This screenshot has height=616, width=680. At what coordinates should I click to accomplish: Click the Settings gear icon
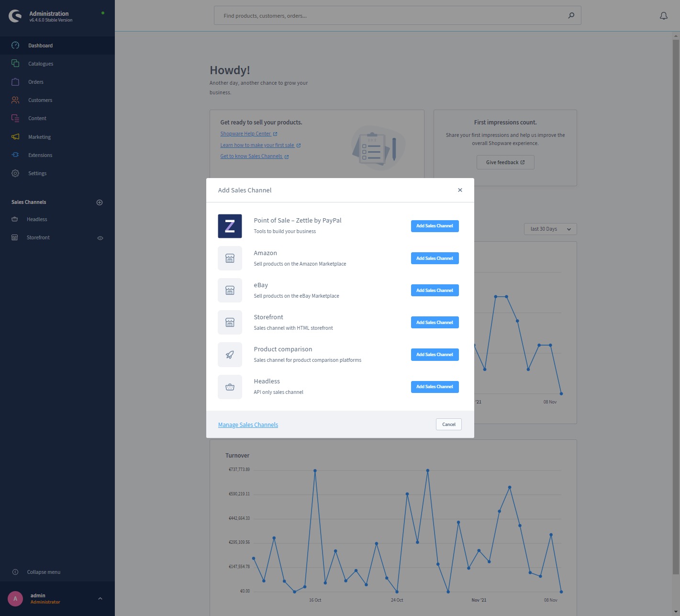tap(15, 173)
